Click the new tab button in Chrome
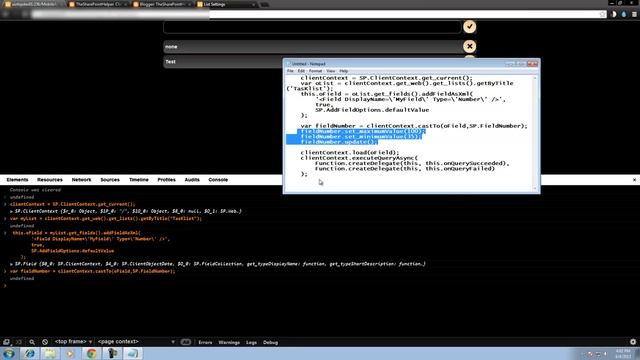 [x=264, y=4]
